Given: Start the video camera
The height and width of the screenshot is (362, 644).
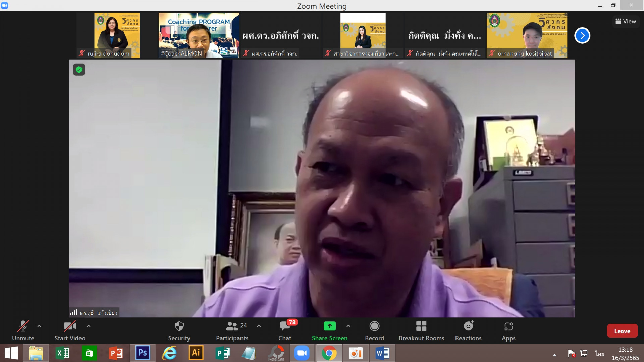Looking at the screenshot, I should 70,330.
